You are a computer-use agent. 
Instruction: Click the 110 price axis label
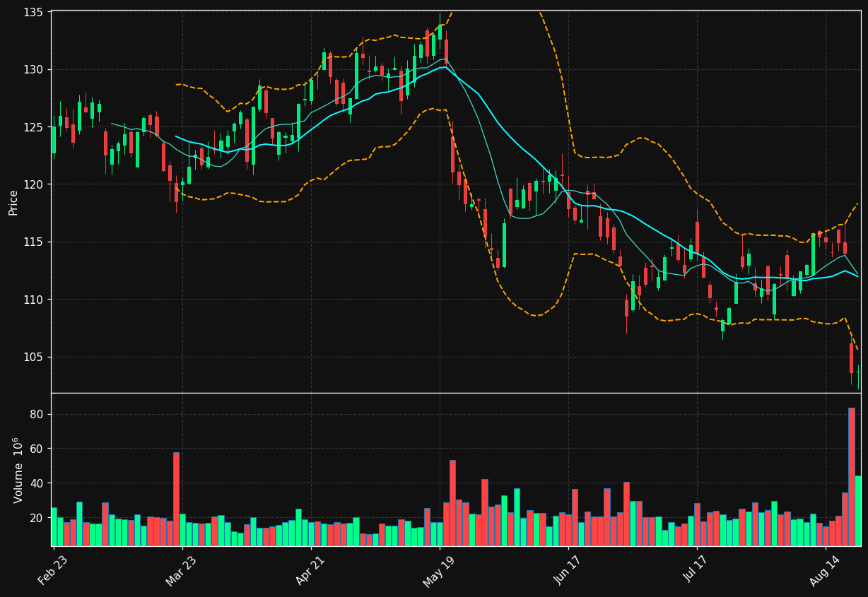[x=33, y=300]
